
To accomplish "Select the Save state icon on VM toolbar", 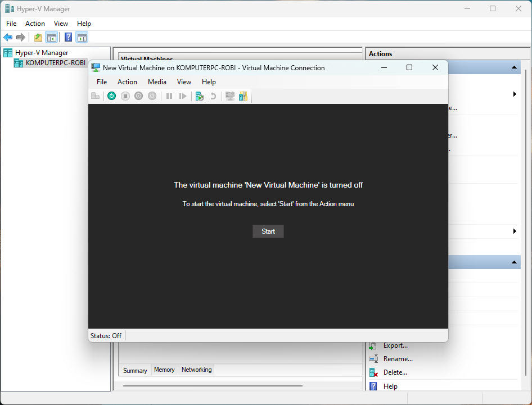I will [152, 95].
